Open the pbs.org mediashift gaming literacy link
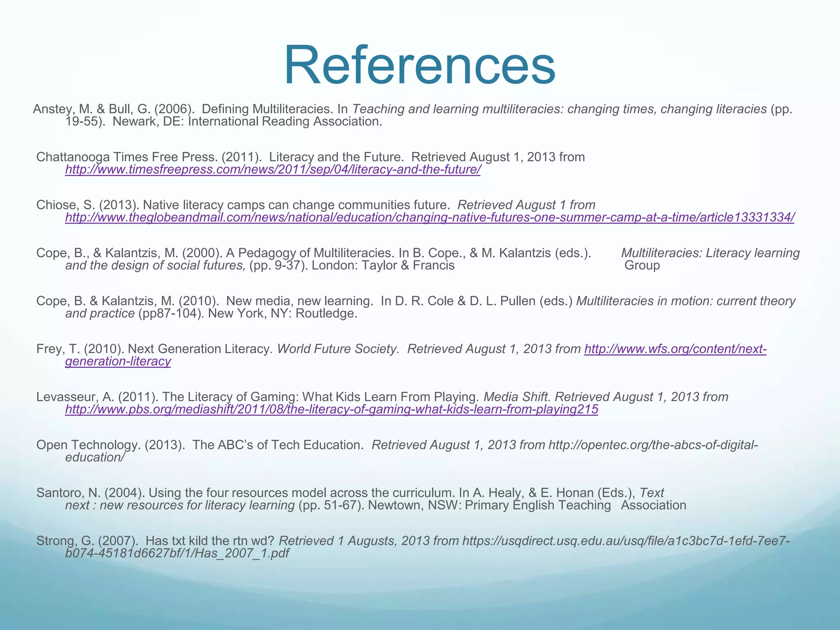This screenshot has width=840, height=630. point(331,409)
